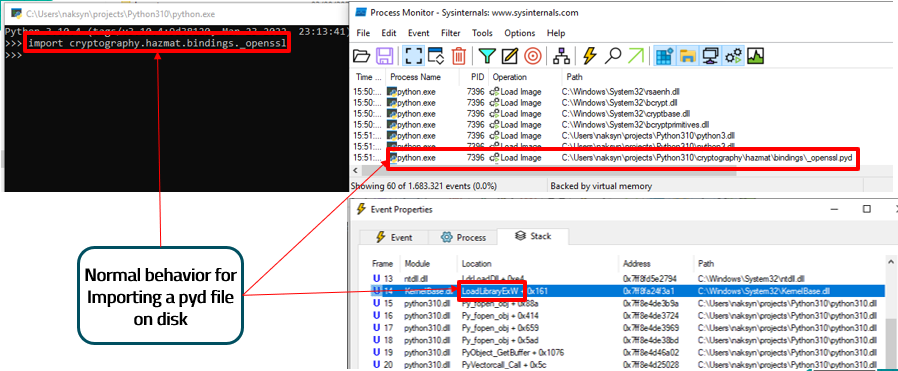Open the Help menu
Viewport: 898px width, 371px height.
pyautogui.click(x=556, y=33)
